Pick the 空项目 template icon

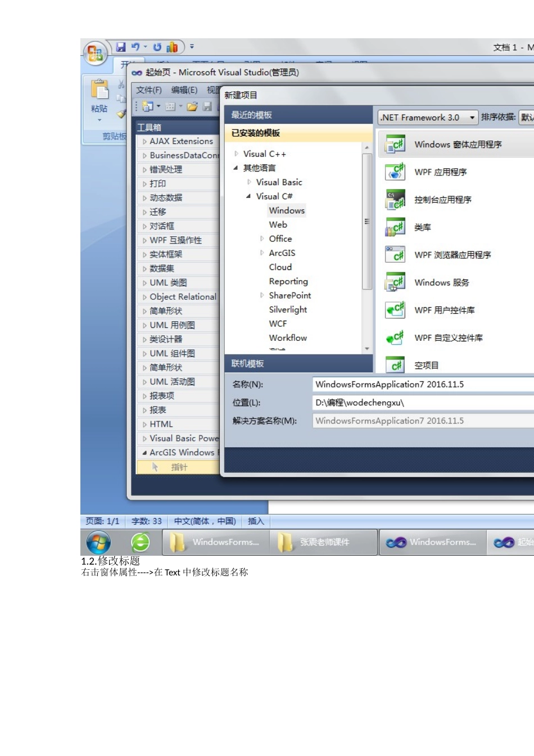tap(396, 365)
